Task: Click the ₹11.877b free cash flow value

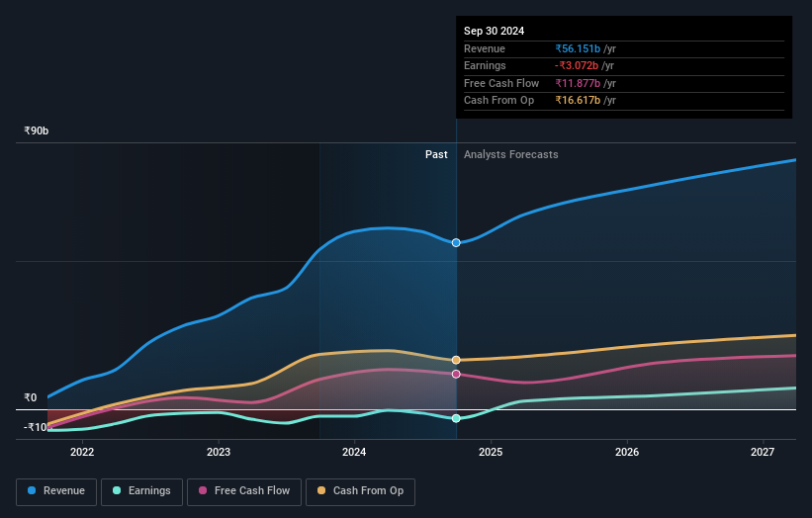Action: [x=578, y=83]
